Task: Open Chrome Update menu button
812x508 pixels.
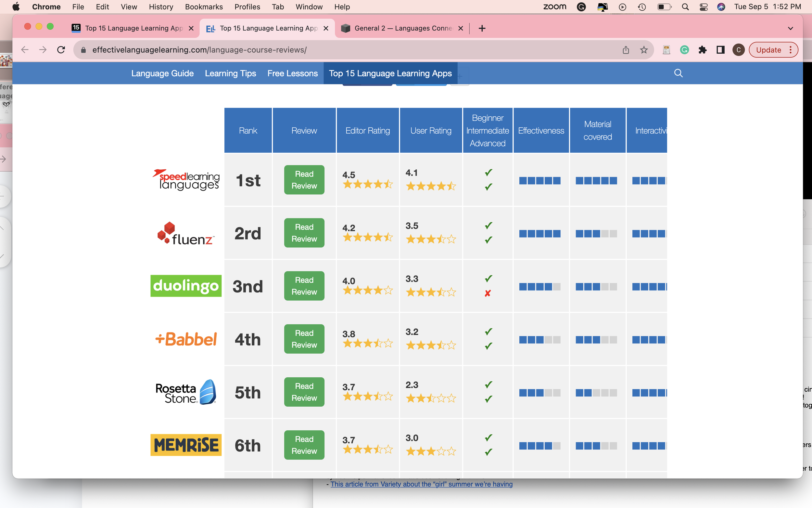Action: (773, 50)
